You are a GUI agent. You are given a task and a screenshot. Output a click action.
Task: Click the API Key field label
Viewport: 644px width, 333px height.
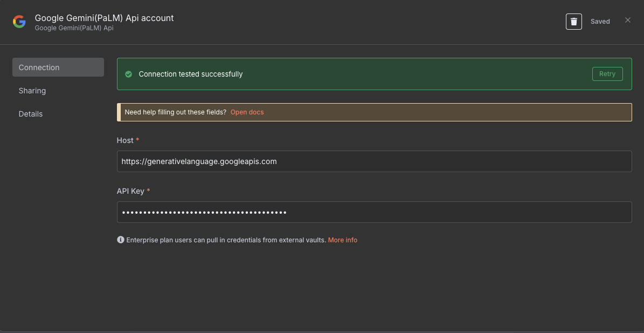tap(130, 191)
